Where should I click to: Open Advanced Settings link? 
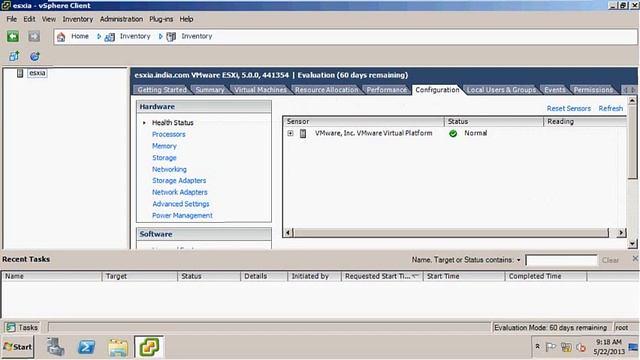click(x=180, y=204)
